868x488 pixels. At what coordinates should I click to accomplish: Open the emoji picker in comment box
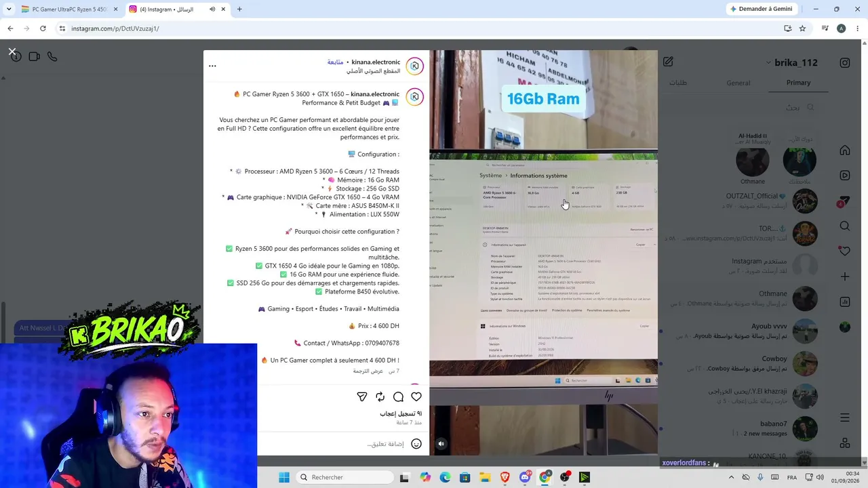coord(416,444)
